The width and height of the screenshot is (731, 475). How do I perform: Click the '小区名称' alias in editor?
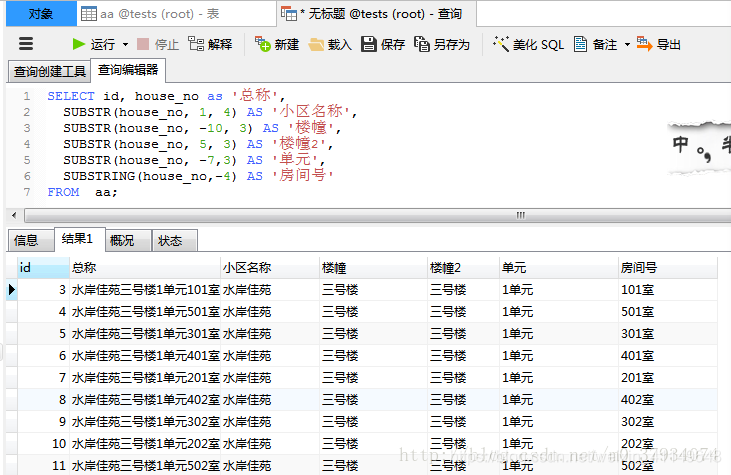tap(310, 111)
